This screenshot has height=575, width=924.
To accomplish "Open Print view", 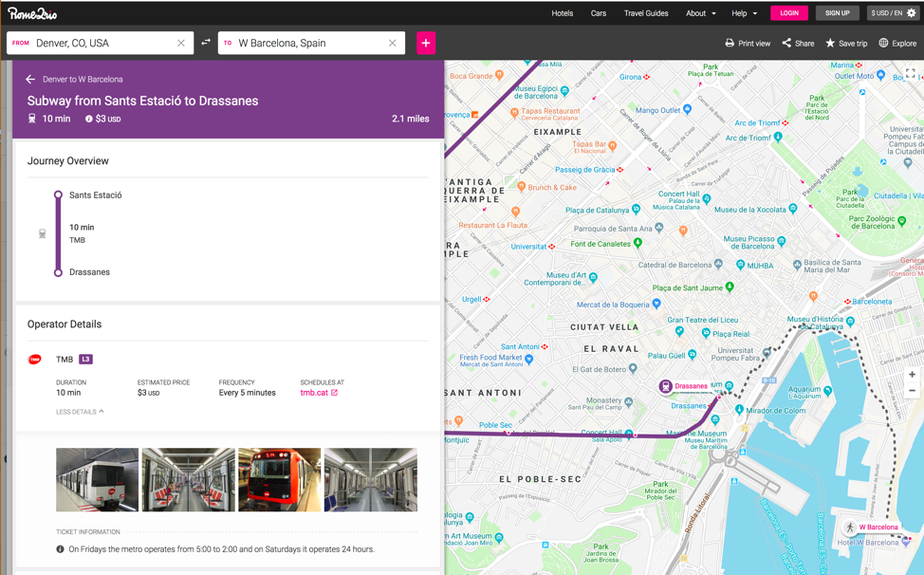I will coord(748,43).
